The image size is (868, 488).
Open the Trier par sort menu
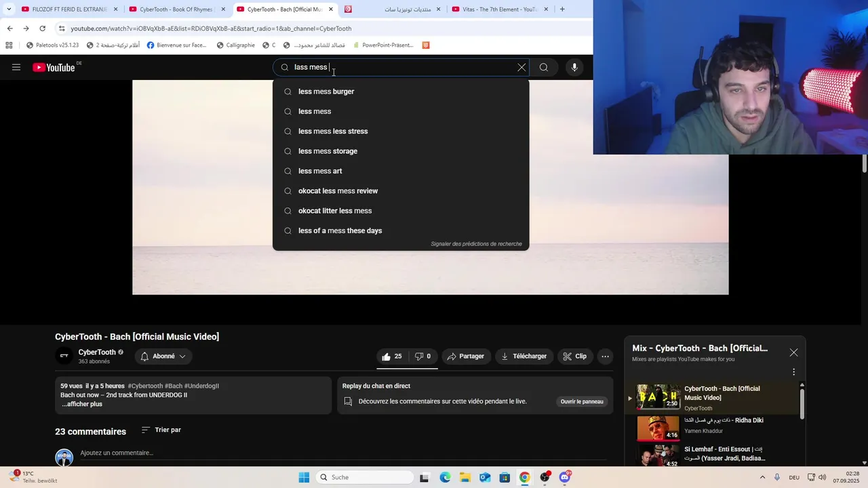[x=161, y=430]
